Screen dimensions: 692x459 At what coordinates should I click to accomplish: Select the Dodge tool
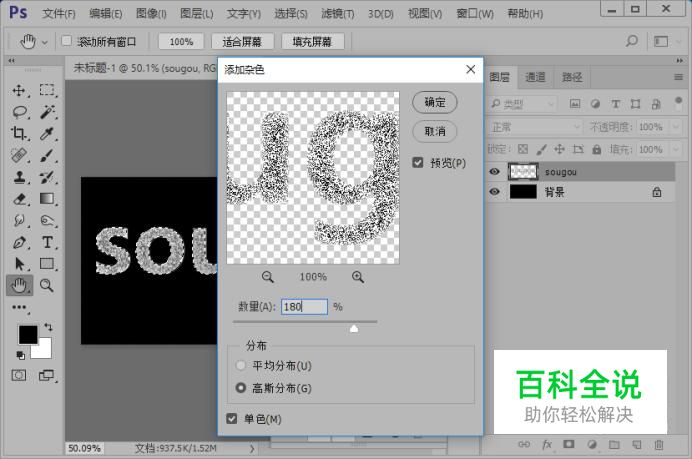point(47,220)
